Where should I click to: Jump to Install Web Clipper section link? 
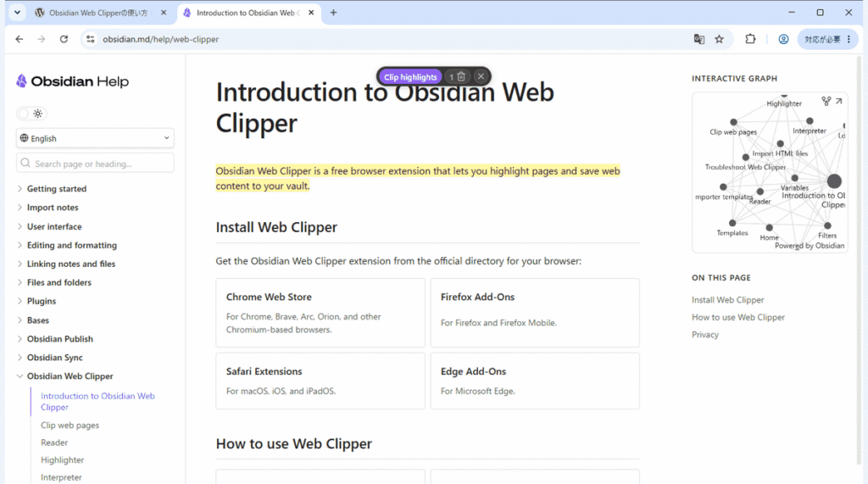(727, 299)
